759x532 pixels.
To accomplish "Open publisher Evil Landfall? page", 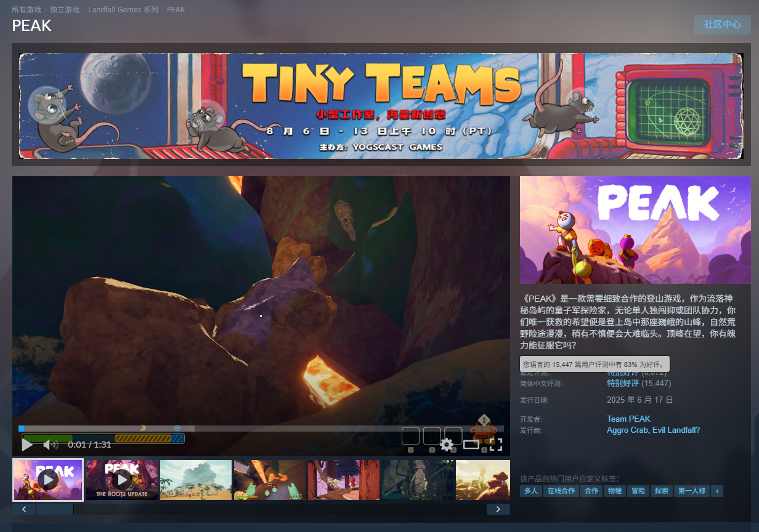I will coord(677,430).
